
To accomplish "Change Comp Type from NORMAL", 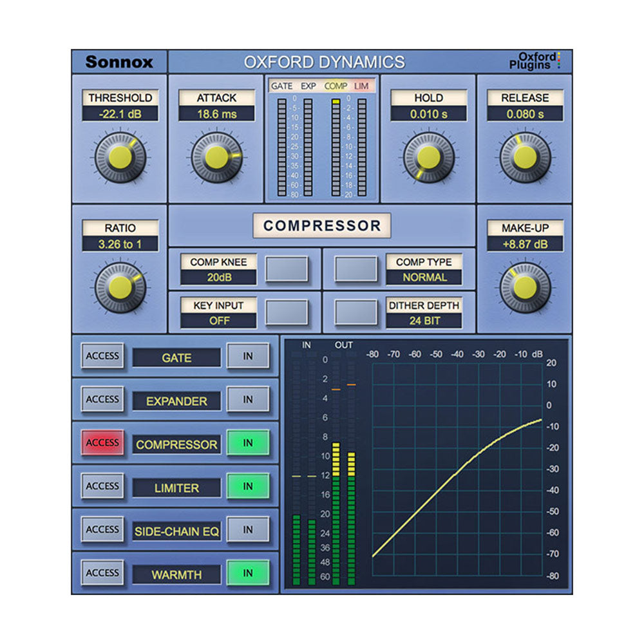I will tap(424, 277).
